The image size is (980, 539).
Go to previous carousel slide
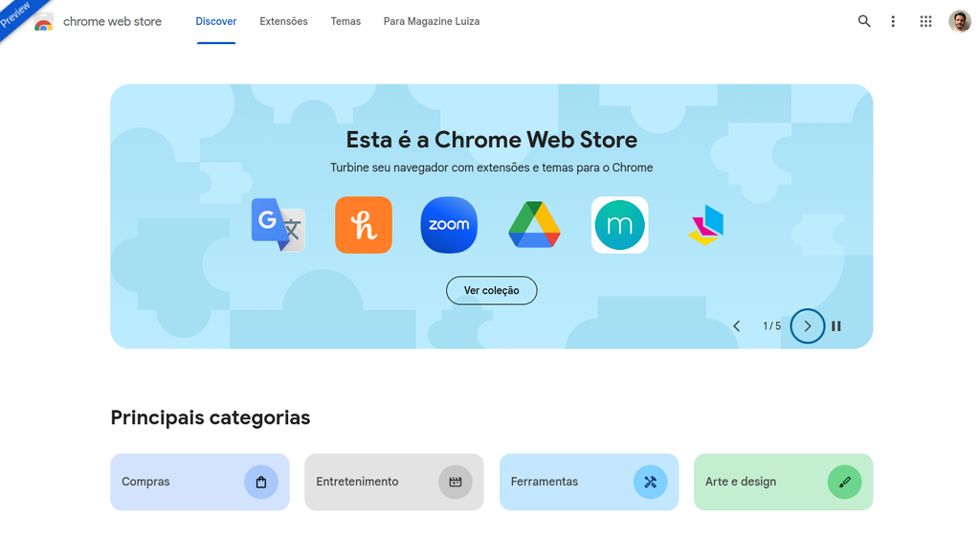[x=736, y=326]
